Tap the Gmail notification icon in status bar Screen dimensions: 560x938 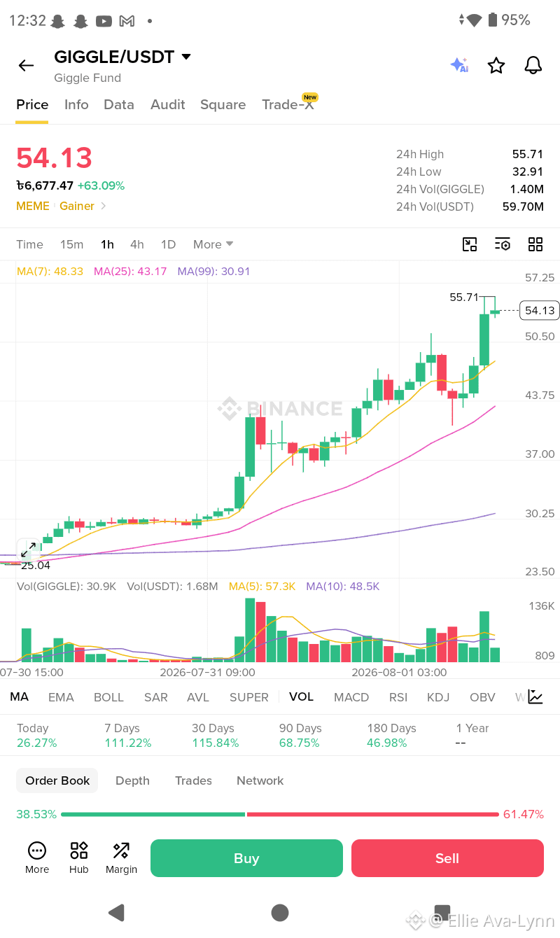[127, 21]
